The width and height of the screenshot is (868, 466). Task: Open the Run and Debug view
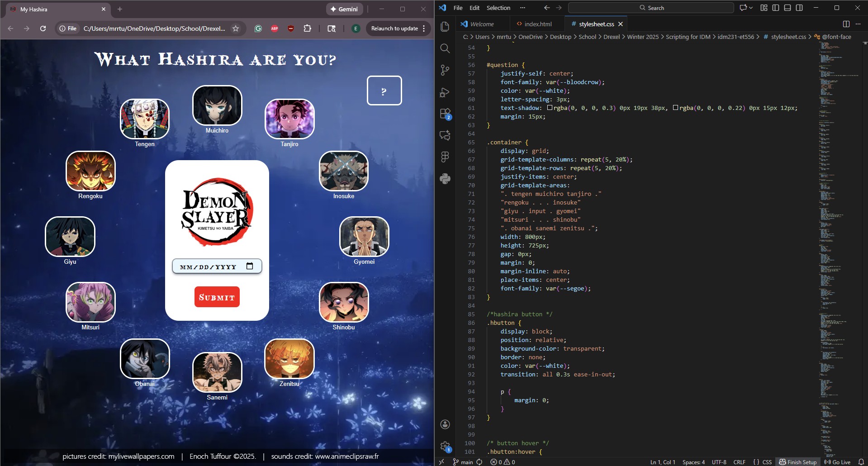[445, 92]
